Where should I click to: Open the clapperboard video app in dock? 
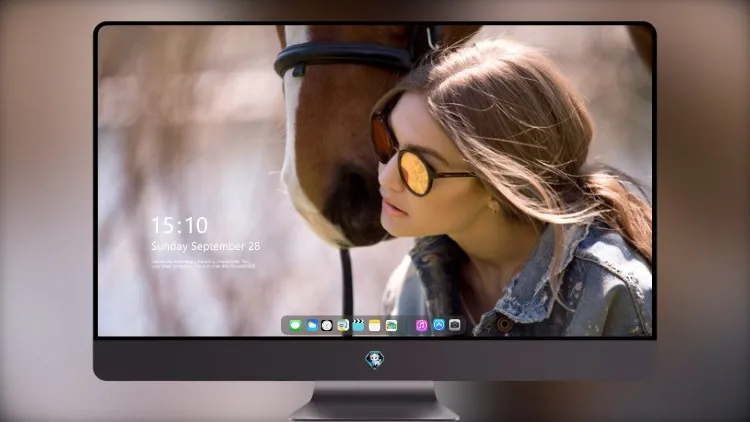coord(358,325)
